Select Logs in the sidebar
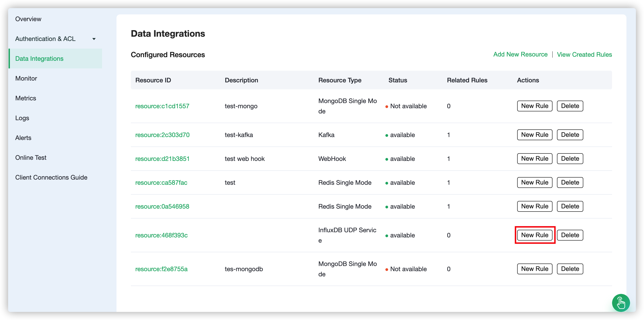The width and height of the screenshot is (644, 320). 22,118
